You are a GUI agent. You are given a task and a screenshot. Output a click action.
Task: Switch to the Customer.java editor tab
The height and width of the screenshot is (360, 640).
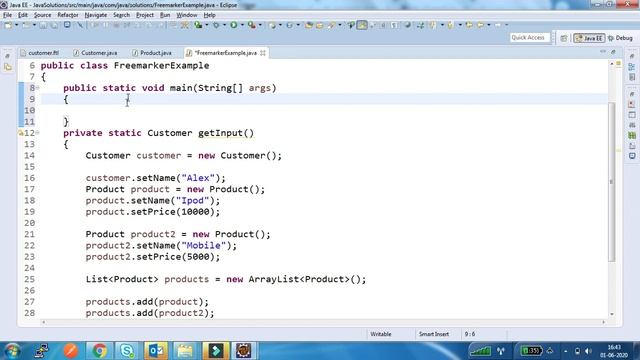pos(96,53)
